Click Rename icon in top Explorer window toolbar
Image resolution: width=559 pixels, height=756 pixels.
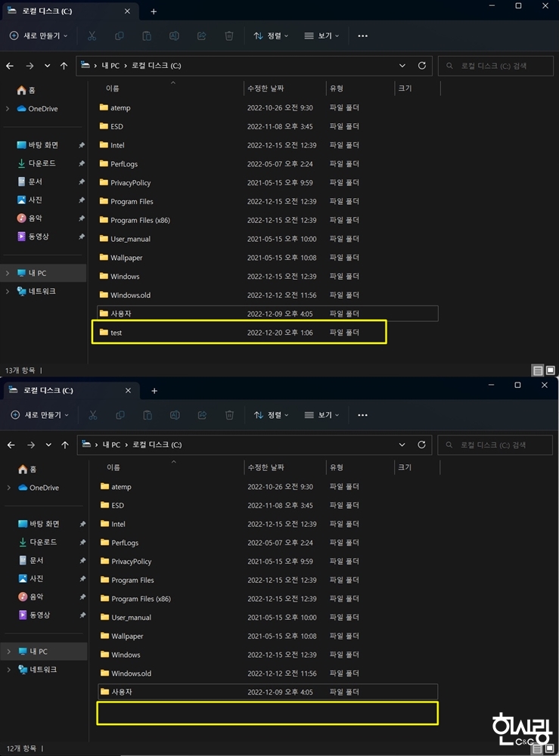pos(174,36)
